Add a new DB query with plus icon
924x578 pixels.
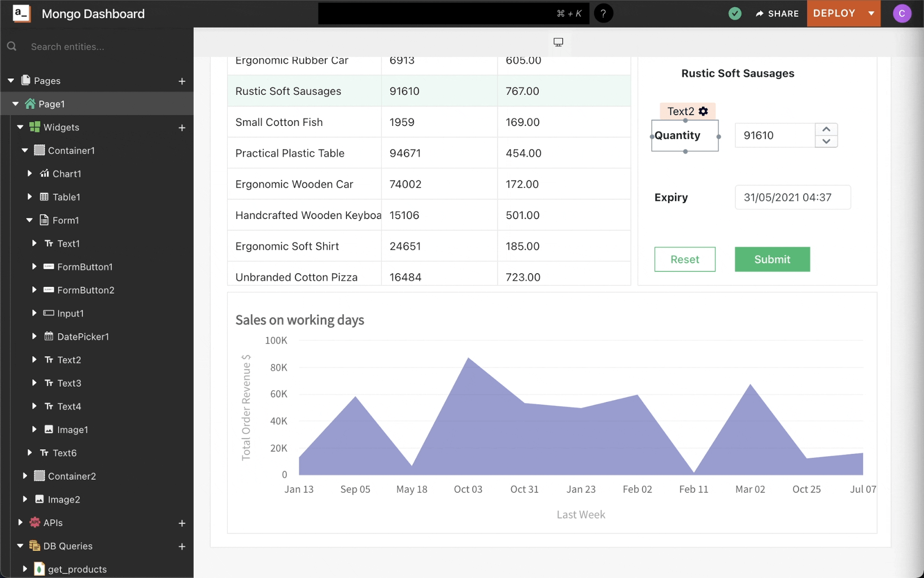182,546
